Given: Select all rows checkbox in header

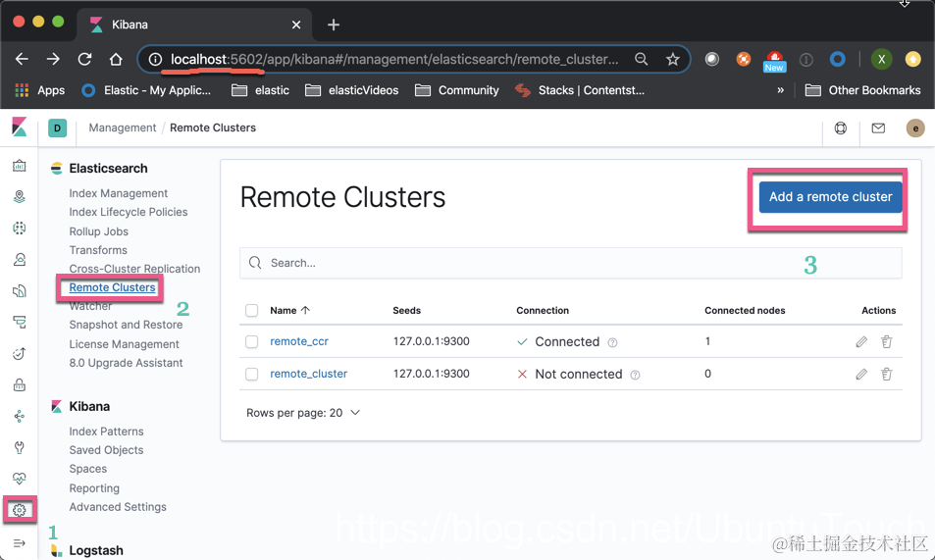Looking at the screenshot, I should coord(251,310).
